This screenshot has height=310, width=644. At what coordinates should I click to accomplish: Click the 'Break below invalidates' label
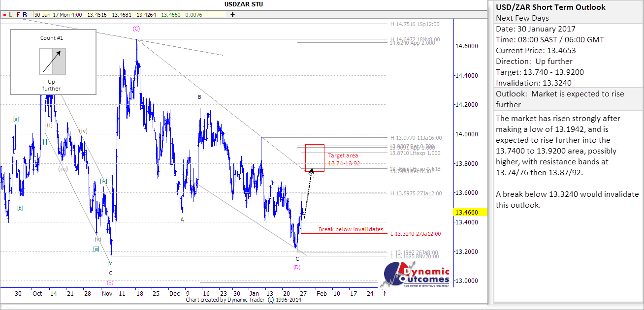351,229
